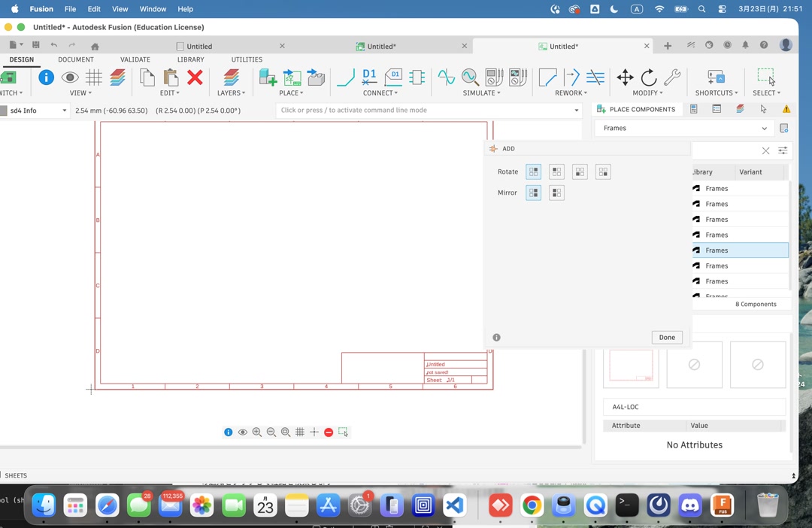Open the Info tool in the toolbar
Image resolution: width=812 pixels, height=528 pixels.
click(x=46, y=77)
